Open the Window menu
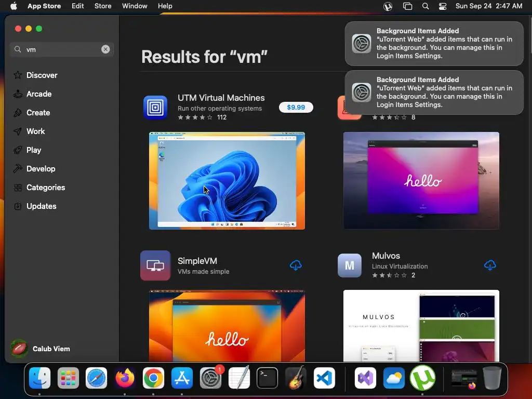532x399 pixels. click(135, 6)
